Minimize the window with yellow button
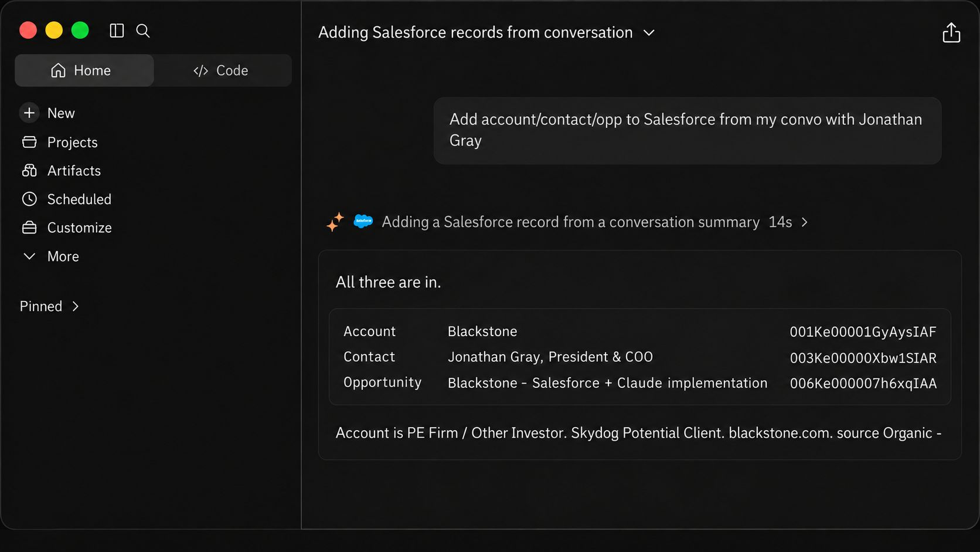The height and width of the screenshot is (552, 980). [54, 30]
